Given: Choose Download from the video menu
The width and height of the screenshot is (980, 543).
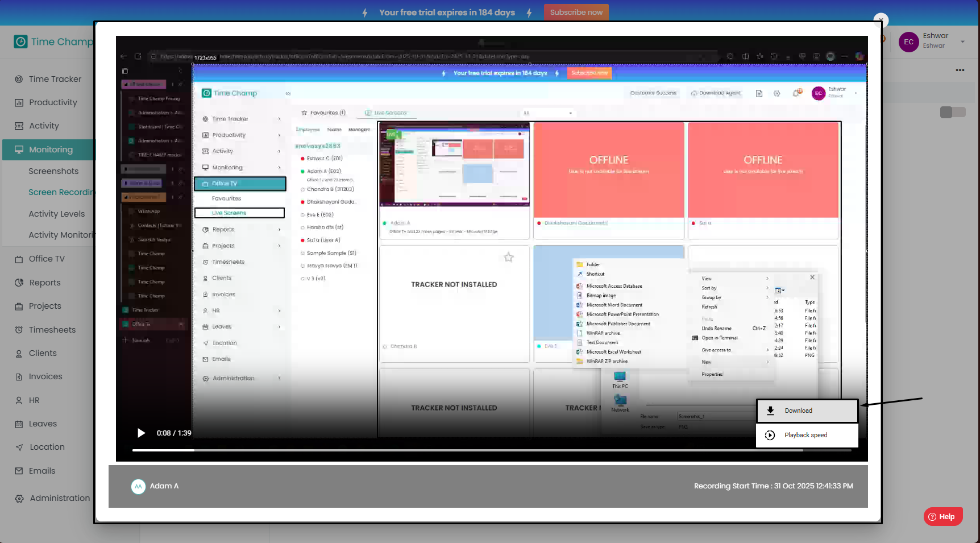Looking at the screenshot, I should 807,411.
